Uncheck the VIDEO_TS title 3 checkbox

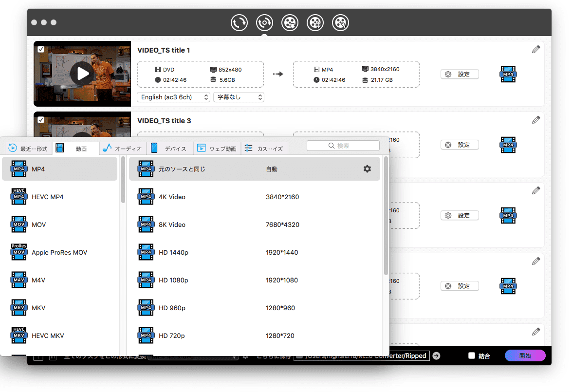coord(41,120)
